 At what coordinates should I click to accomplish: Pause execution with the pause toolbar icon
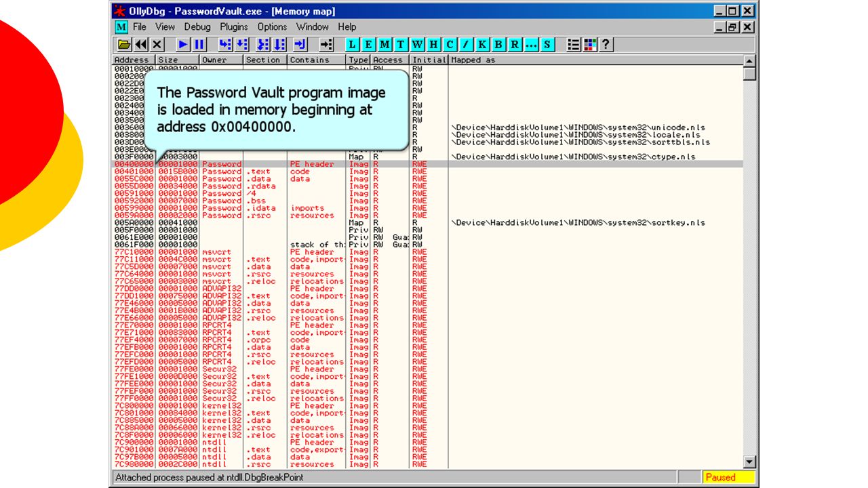[199, 45]
